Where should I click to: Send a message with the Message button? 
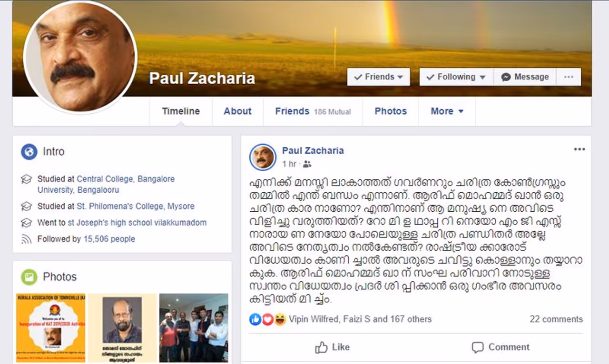[x=525, y=77]
